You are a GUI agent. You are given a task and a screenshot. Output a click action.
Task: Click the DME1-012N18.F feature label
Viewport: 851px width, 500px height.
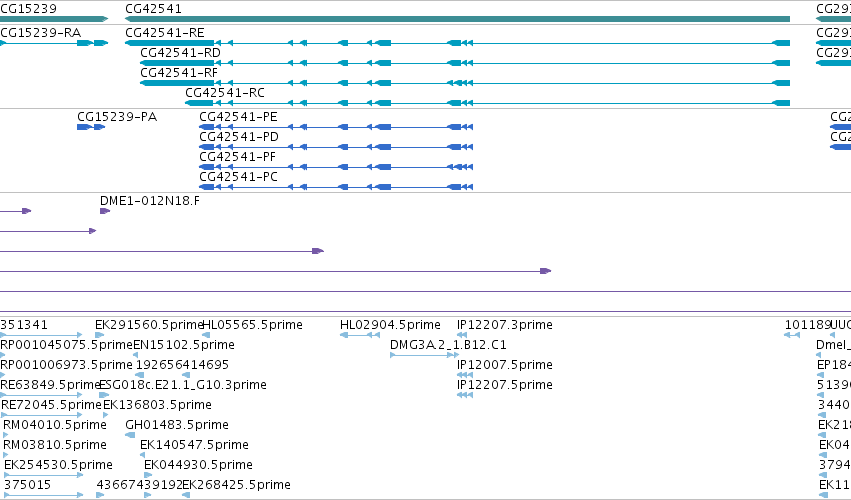[x=150, y=201]
